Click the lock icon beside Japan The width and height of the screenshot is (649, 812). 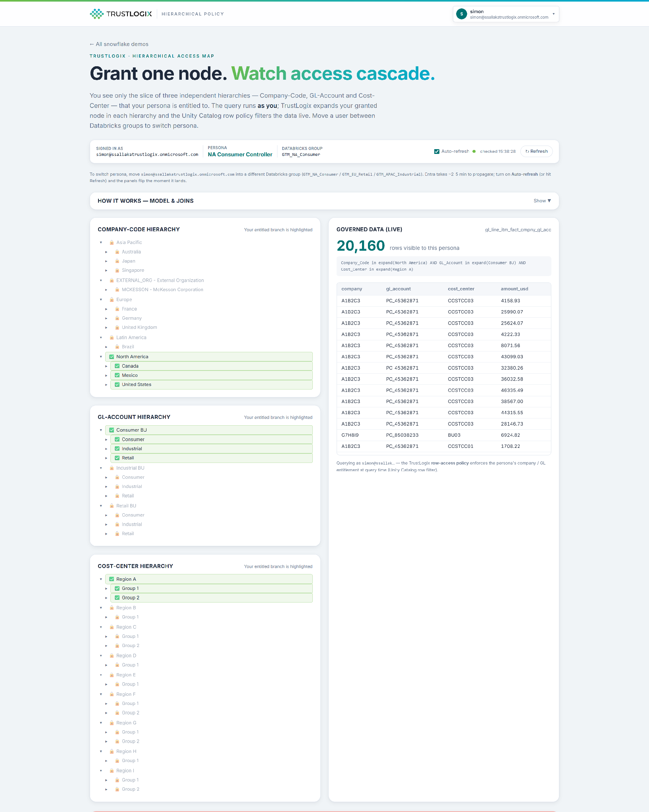point(117,261)
